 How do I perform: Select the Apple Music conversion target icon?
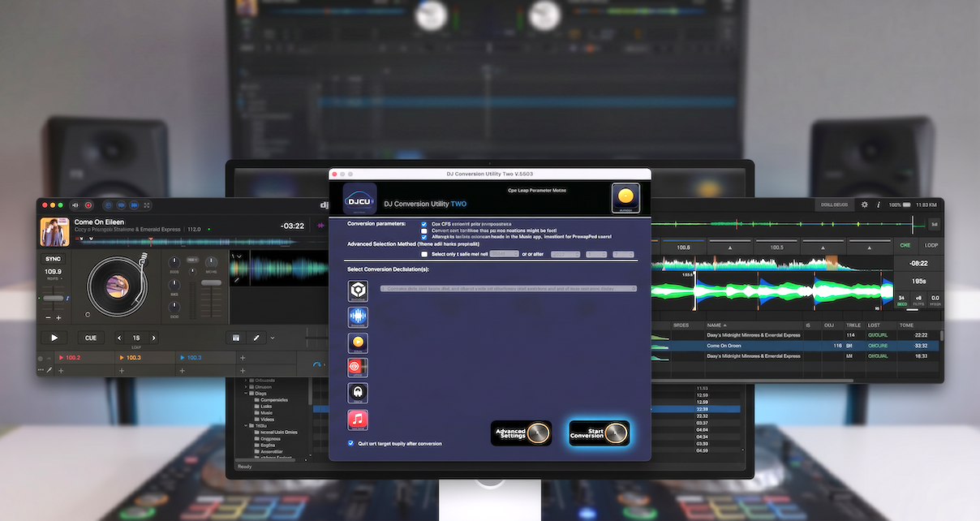358,420
